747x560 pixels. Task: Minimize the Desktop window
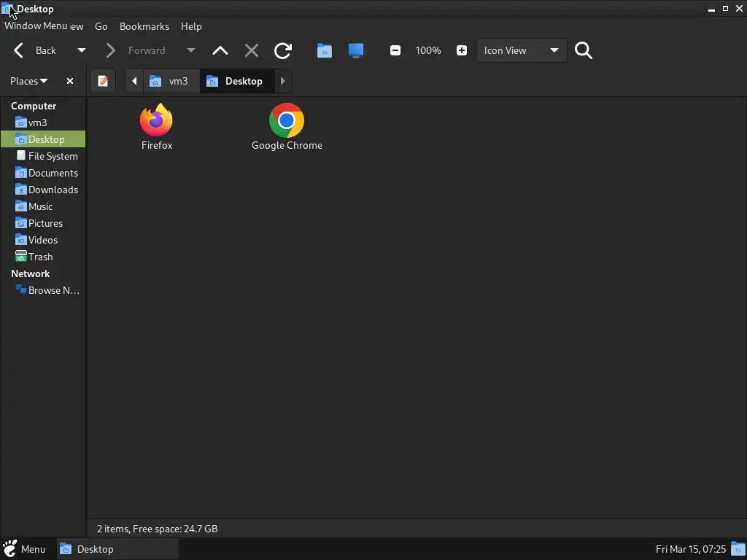coord(711,9)
